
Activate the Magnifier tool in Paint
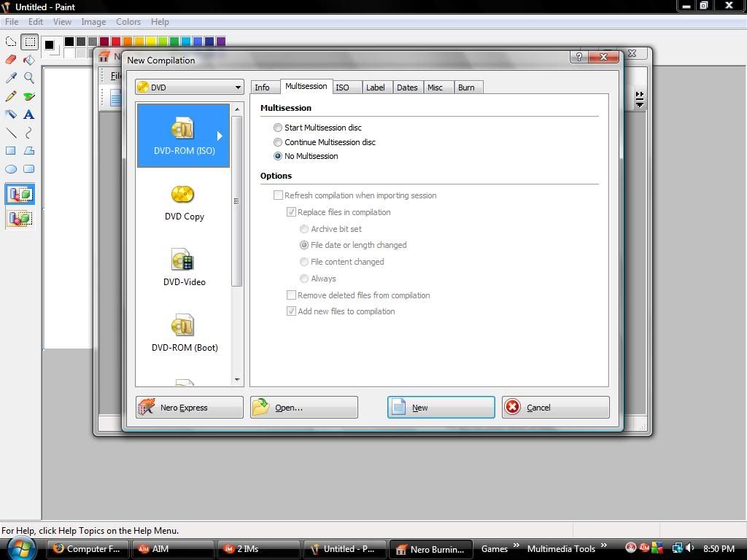29,77
